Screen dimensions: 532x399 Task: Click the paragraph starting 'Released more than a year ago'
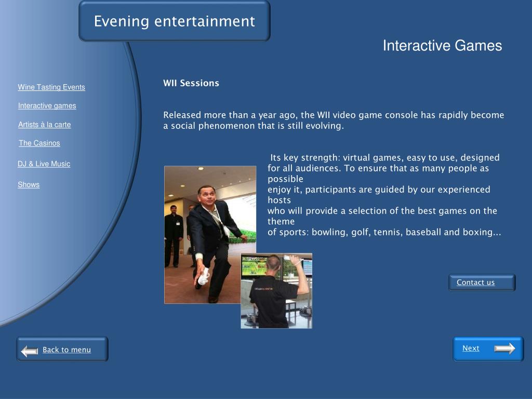334,121
